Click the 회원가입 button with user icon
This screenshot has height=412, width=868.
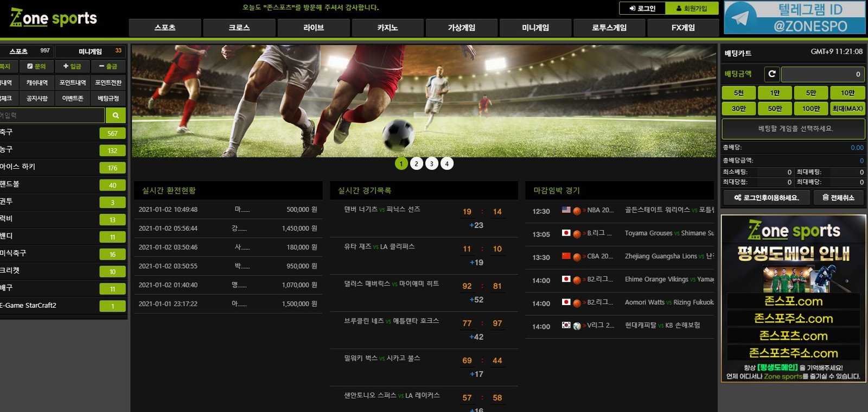point(692,8)
